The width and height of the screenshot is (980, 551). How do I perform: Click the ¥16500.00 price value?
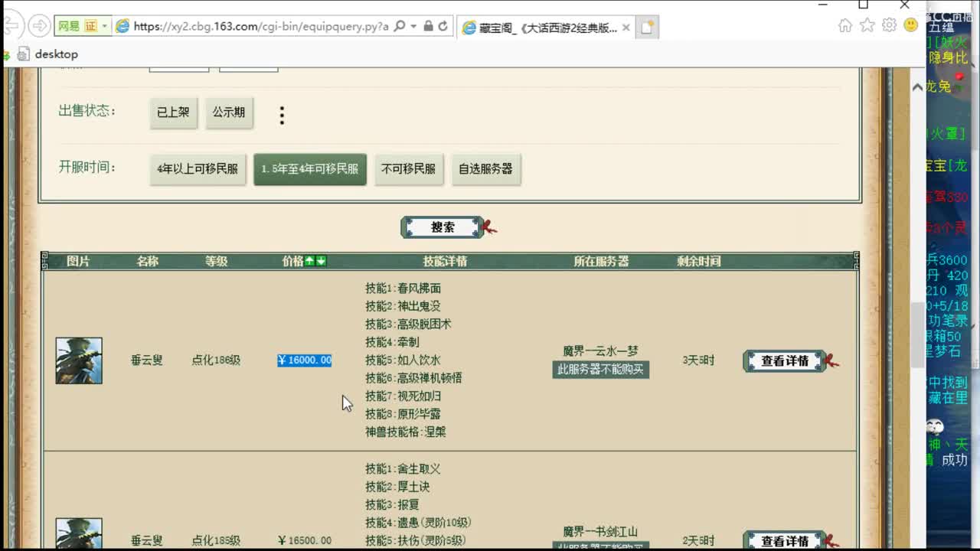click(x=304, y=540)
